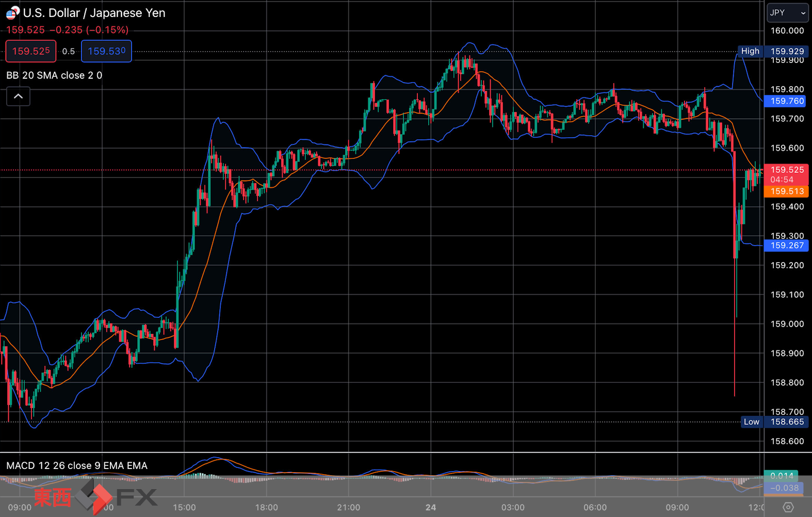Click the USD/JPY flag symbol icon
Image resolution: width=812 pixels, height=517 pixels.
tap(12, 12)
